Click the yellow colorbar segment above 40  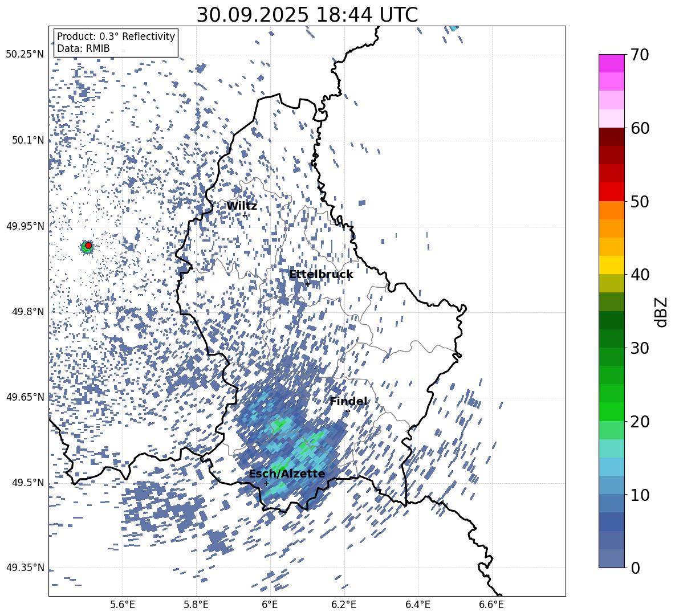[x=611, y=265]
